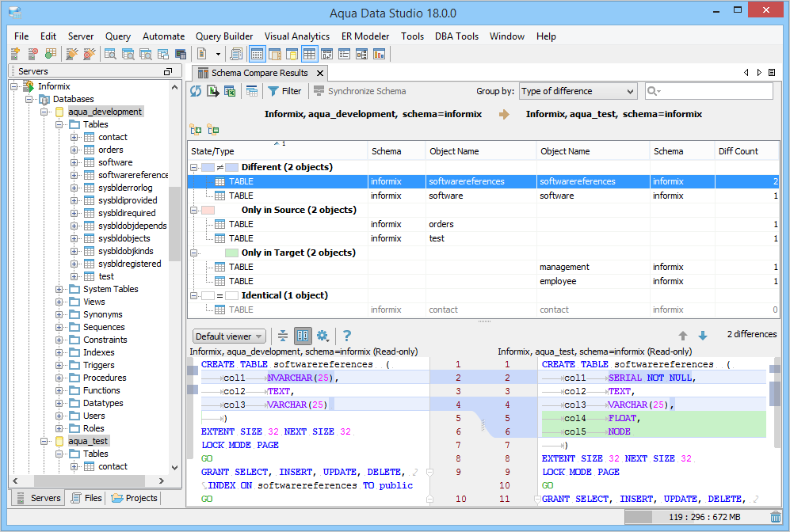Jump to the previous difference arrow
790x532 pixels.
click(683, 336)
